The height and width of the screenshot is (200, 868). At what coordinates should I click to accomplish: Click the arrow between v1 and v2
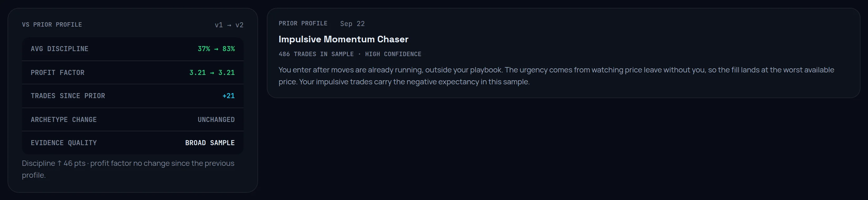pos(229,25)
